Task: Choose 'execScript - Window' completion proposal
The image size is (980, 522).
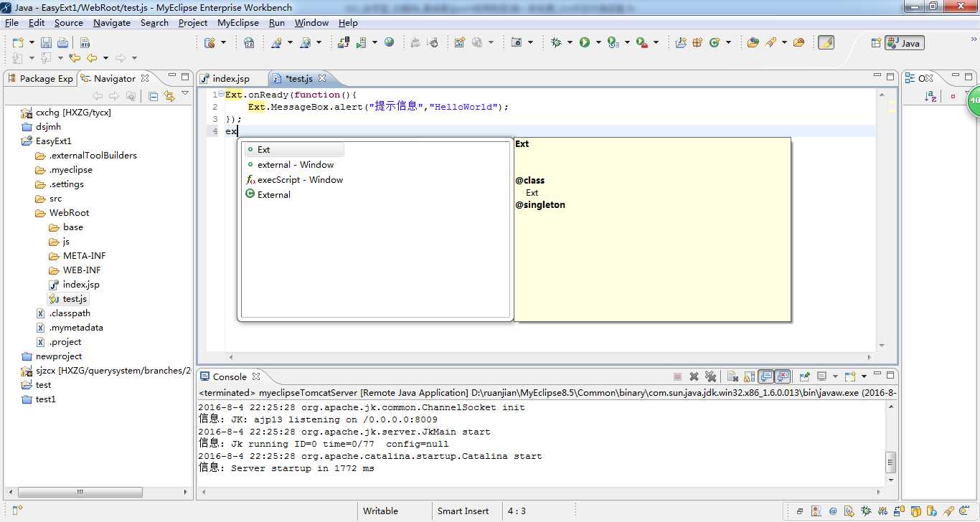Action: [x=300, y=180]
